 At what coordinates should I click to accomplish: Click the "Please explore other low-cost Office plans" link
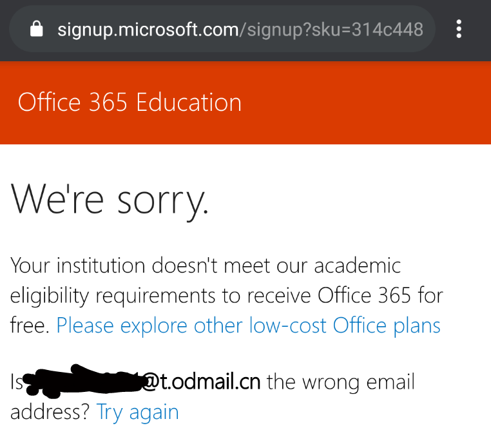248,326
